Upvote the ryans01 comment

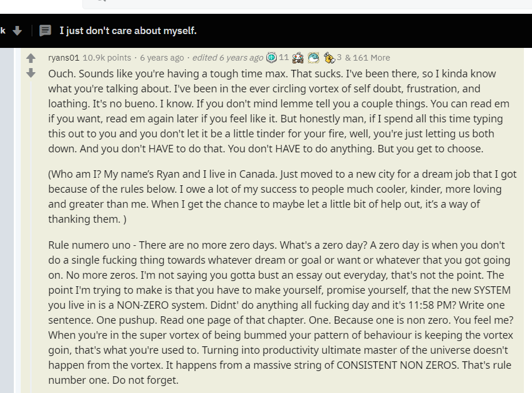click(31, 58)
